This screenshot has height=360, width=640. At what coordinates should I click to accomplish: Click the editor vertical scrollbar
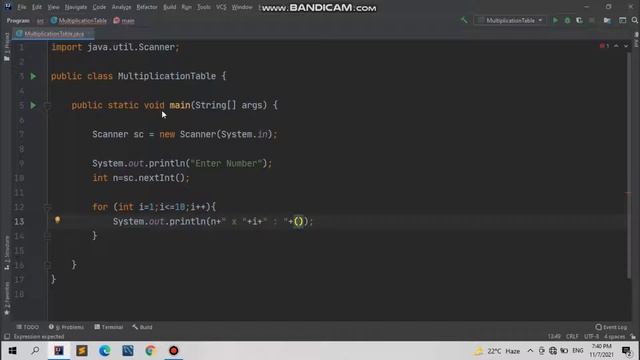[629, 165]
